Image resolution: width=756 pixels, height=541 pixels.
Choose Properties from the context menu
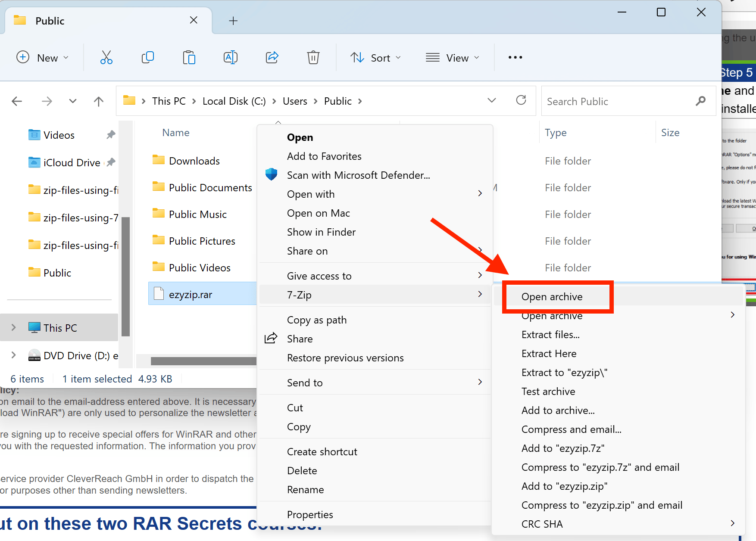pos(310,514)
